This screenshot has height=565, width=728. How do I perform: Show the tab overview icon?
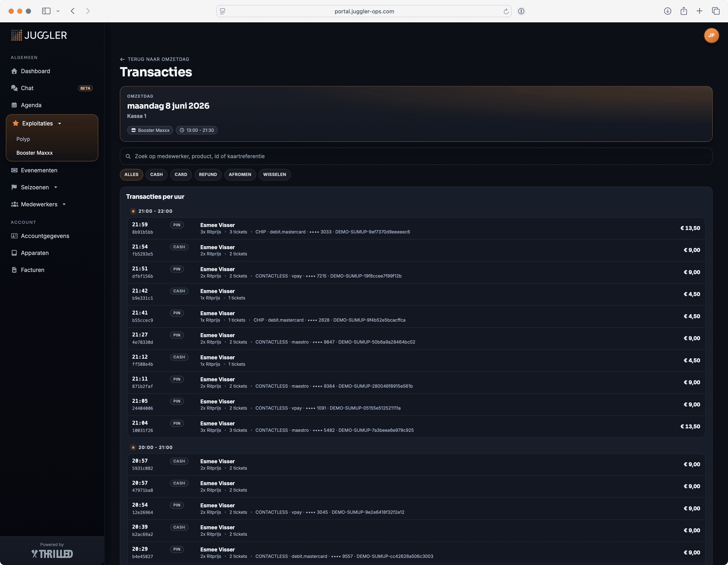point(716,11)
